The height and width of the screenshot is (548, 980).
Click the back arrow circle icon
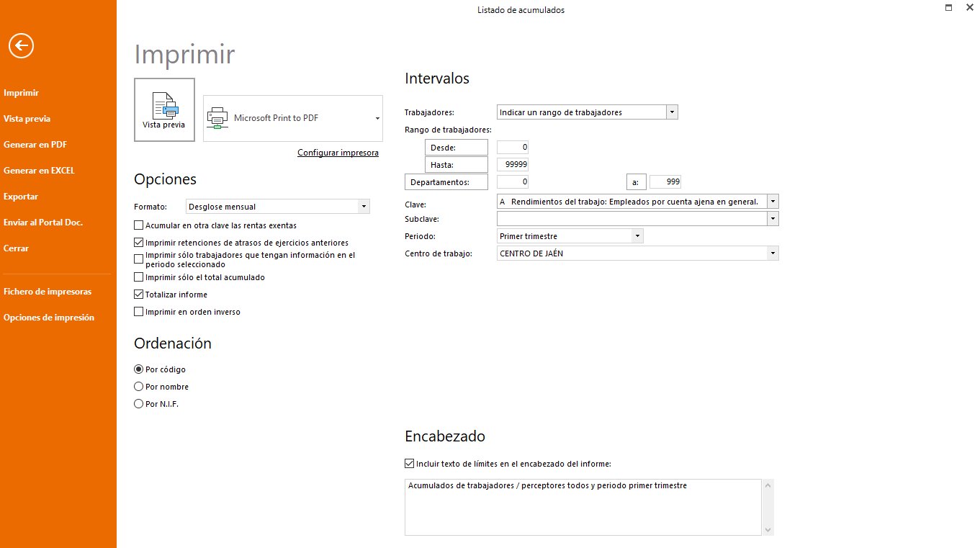[x=22, y=46]
